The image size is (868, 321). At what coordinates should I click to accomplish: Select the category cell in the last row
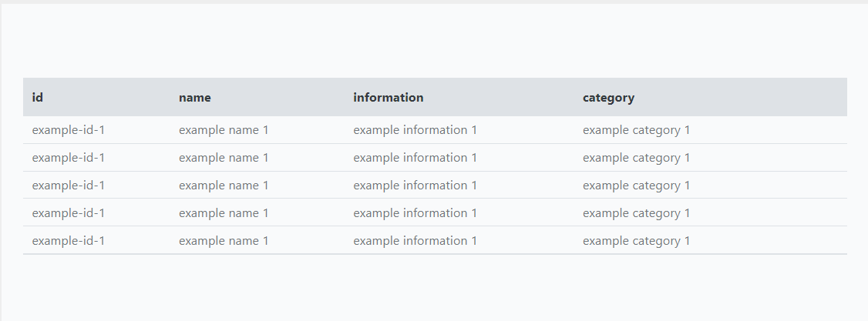coord(637,241)
